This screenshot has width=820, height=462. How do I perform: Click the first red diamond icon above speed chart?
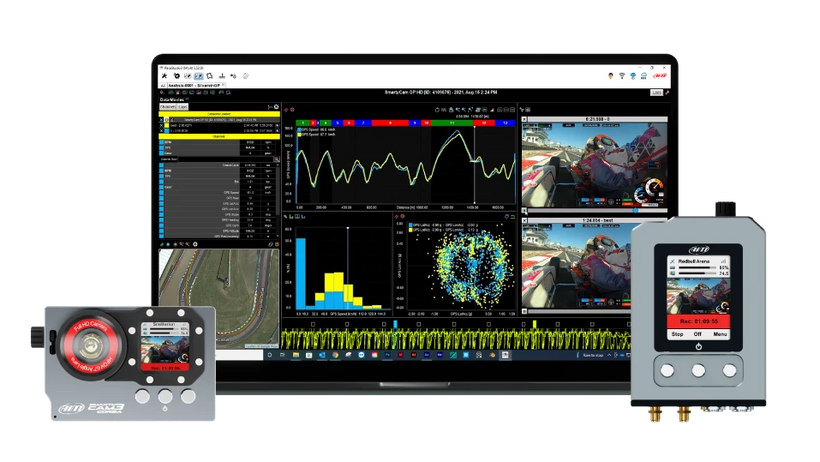[x=286, y=110]
